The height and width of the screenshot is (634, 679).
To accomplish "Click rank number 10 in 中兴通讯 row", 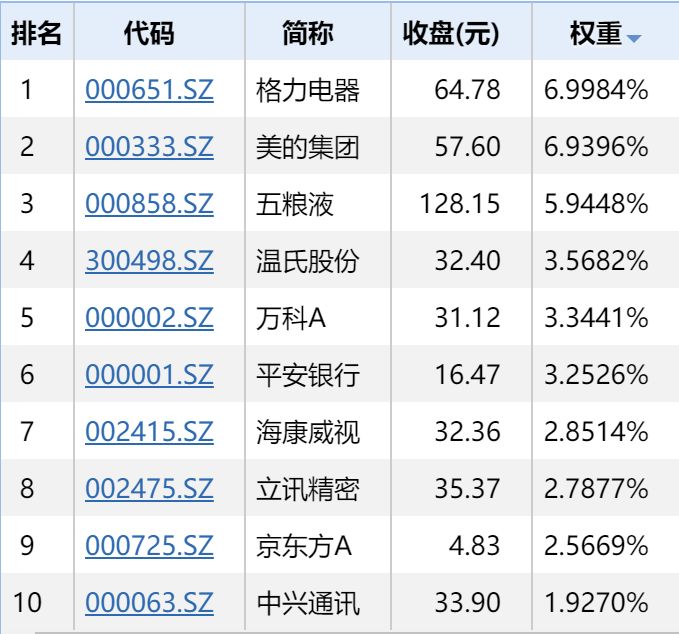I will [x=27, y=602].
